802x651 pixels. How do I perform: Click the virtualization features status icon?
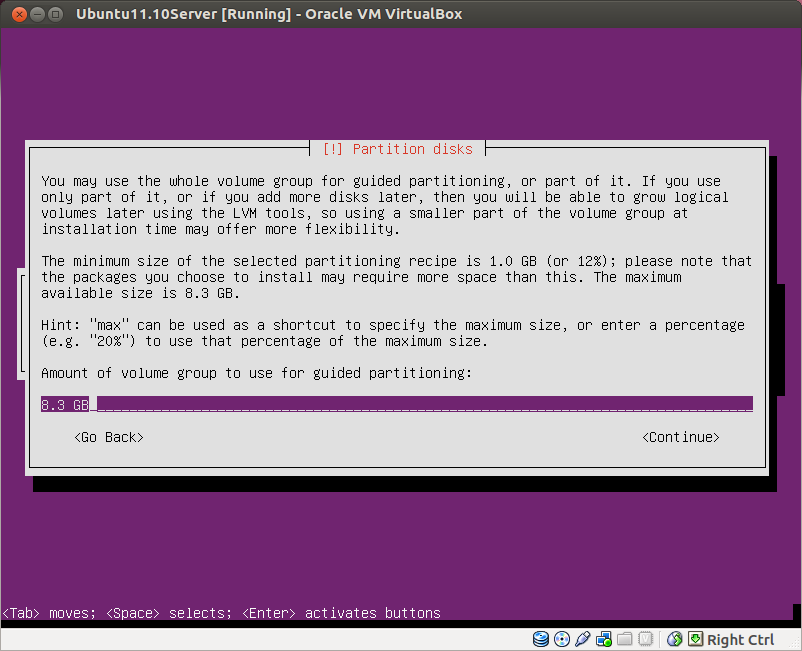646,639
